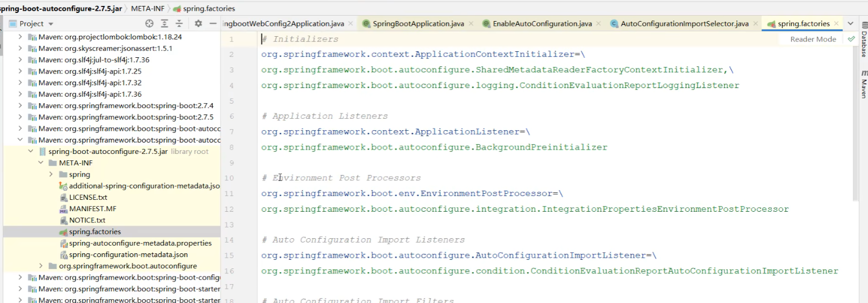Screen dimensions: 868x303
Task: Open the Maven tool window
Action: [x=864, y=85]
